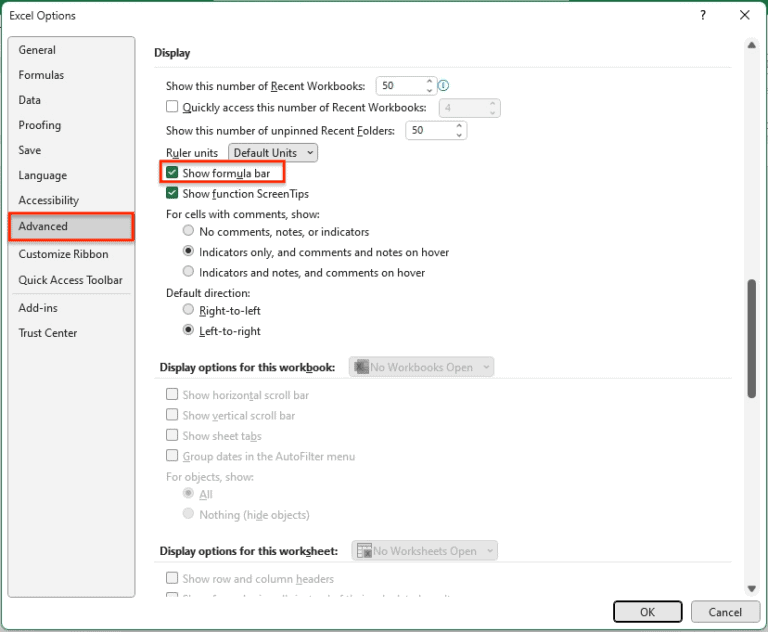Choose Left-to-right default direction
768x632 pixels.
pyautogui.click(x=188, y=330)
